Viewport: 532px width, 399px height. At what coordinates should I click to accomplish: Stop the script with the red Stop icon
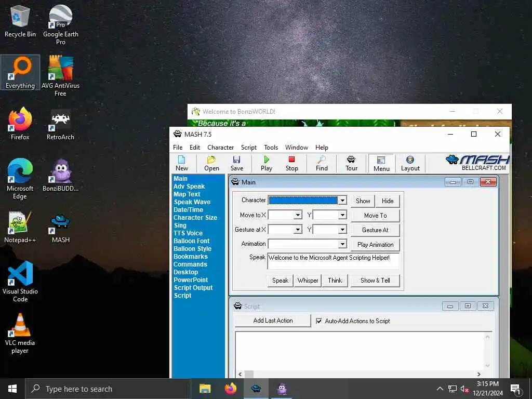[x=291, y=163]
